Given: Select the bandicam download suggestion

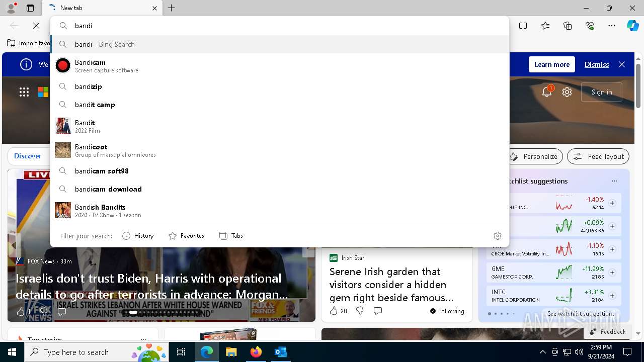Looking at the screenshot, I should [280, 189].
